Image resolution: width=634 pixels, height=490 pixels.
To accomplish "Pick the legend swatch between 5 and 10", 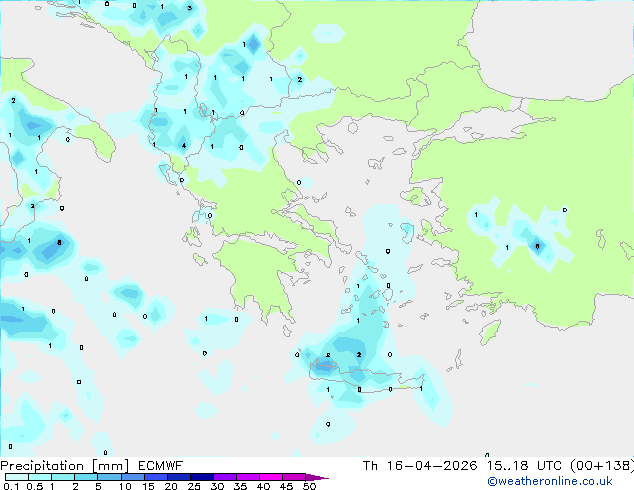I will [110, 477].
